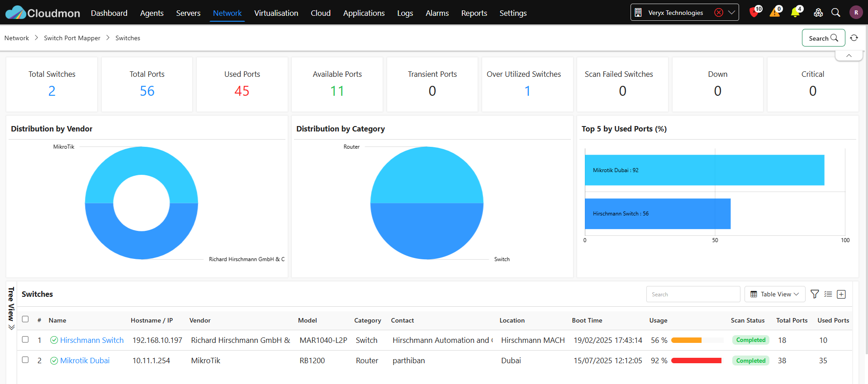Focus the Switches table search field

coord(693,294)
